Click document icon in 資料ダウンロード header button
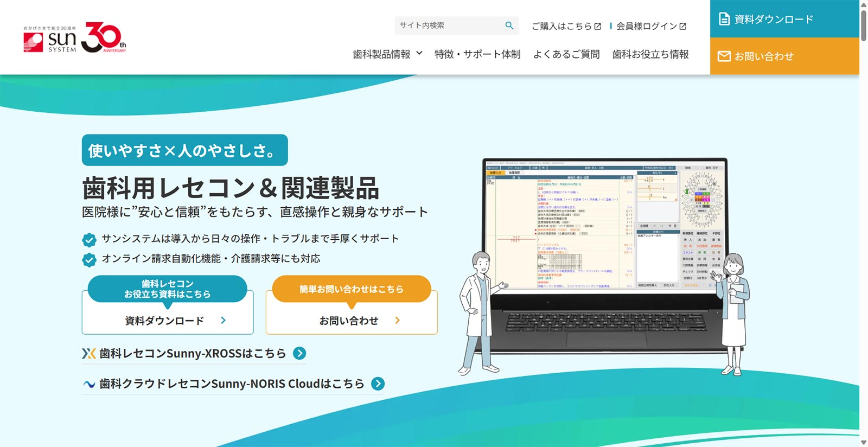868x447 pixels. pyautogui.click(x=724, y=19)
